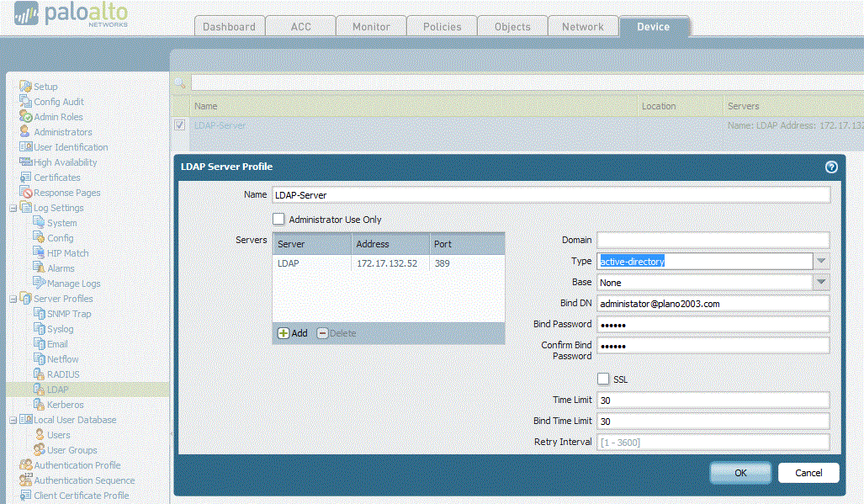
Task: Uncheck the LDAP-Server row checkbox
Action: point(179,124)
